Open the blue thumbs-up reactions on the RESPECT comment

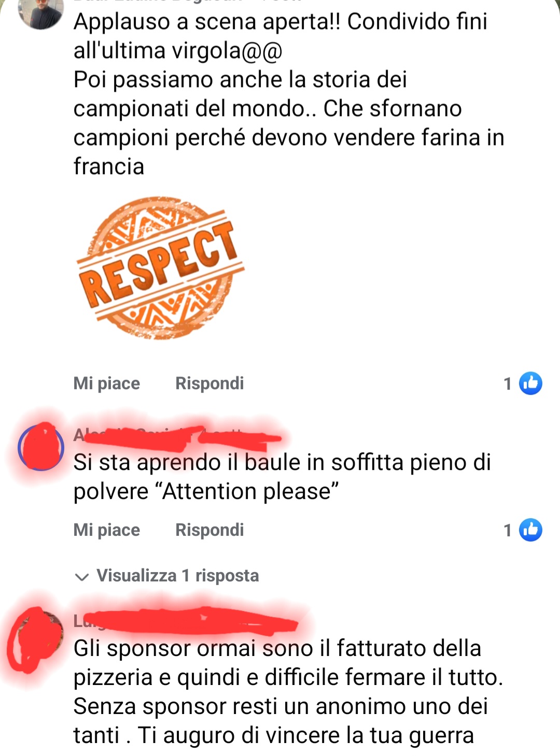pos(530,383)
